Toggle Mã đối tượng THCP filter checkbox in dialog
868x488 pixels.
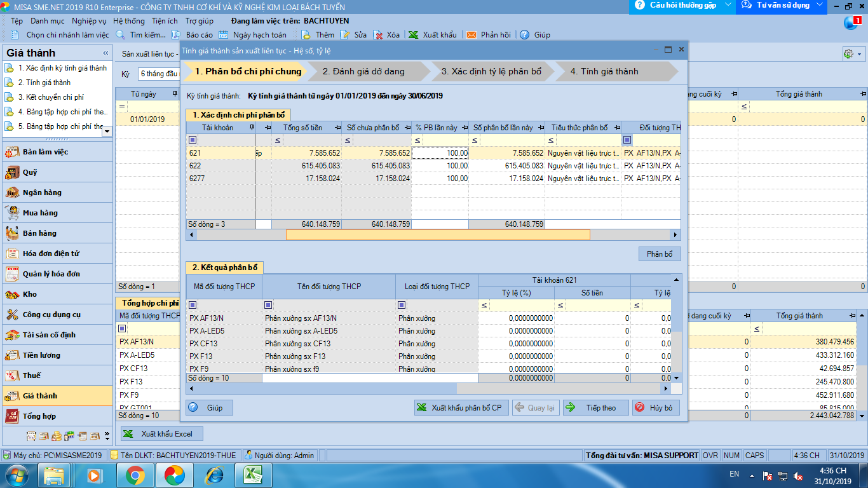tap(193, 305)
